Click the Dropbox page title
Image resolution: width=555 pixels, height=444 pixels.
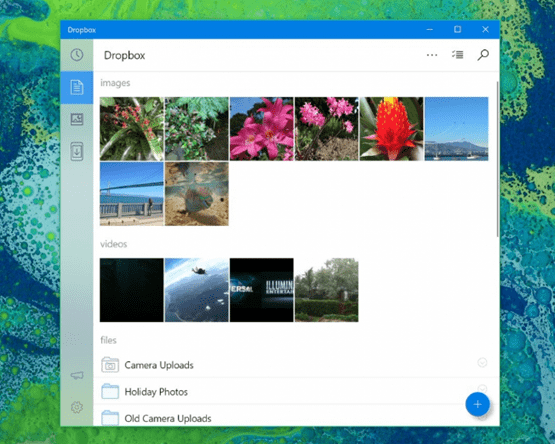click(125, 56)
